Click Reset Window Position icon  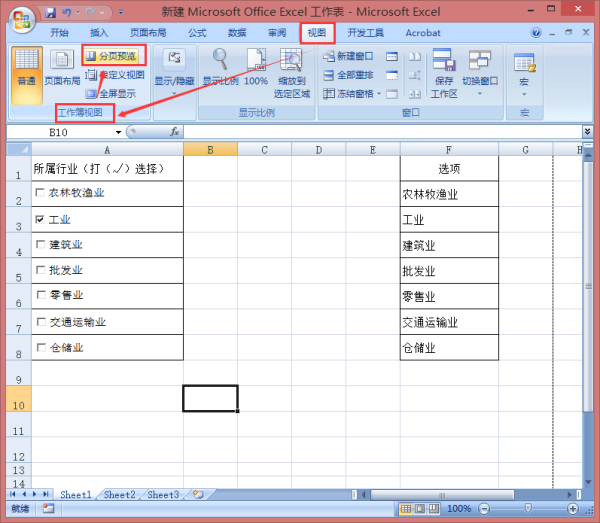[415, 93]
